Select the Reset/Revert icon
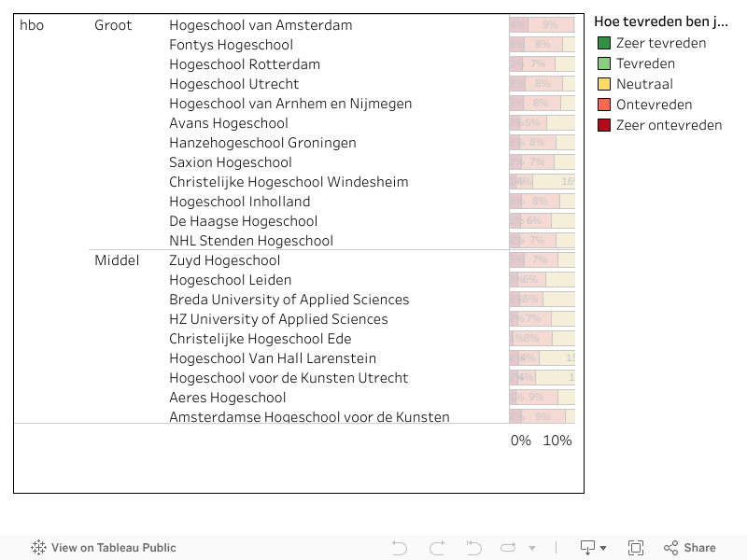Viewport: 747px width, 560px height. click(473, 548)
